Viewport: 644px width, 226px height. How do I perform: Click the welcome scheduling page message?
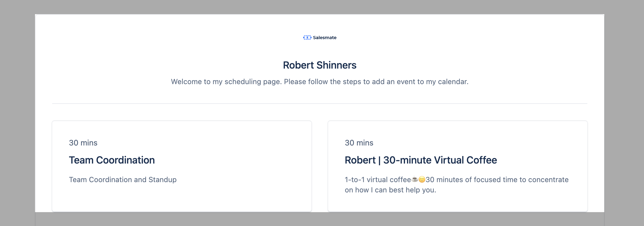point(320,82)
